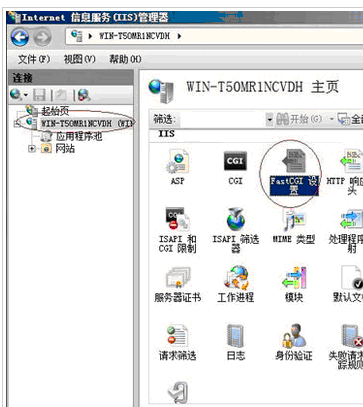Open 日志 feature icon

tap(235, 343)
